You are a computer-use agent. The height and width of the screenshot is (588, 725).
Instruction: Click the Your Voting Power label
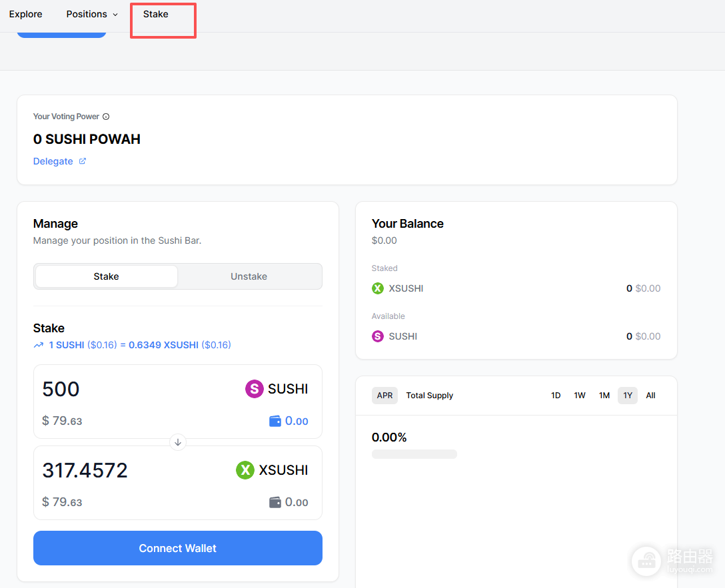(66, 117)
